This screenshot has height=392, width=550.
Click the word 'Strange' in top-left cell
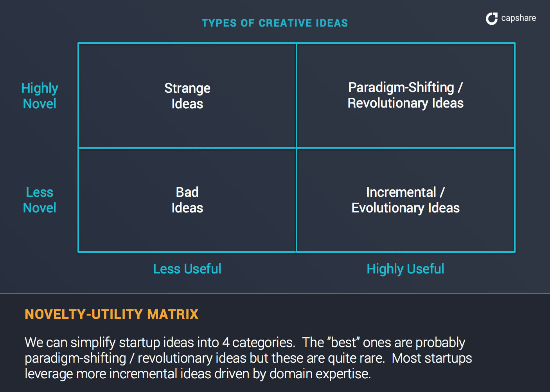click(187, 88)
